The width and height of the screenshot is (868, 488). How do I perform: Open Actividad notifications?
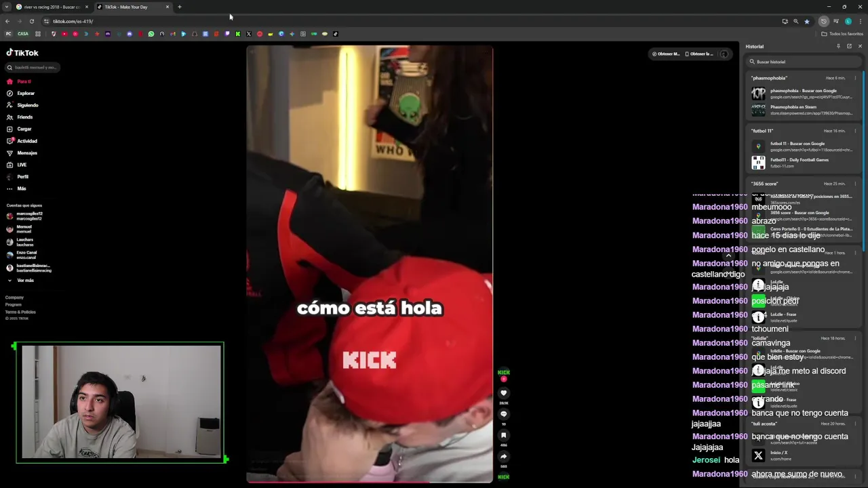[22, 141]
